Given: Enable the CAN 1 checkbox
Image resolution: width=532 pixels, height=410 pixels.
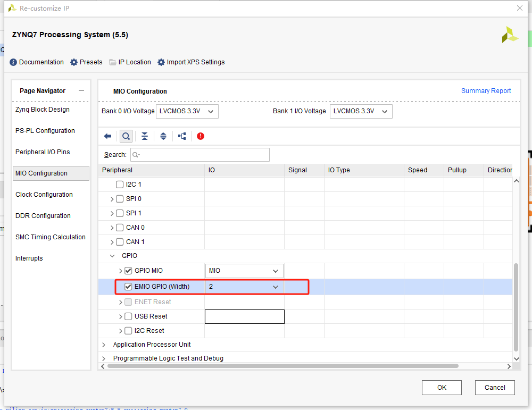Looking at the screenshot, I should (119, 242).
